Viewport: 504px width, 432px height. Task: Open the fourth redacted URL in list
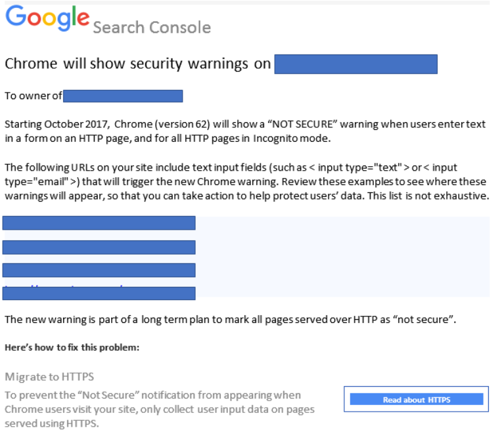click(x=99, y=293)
